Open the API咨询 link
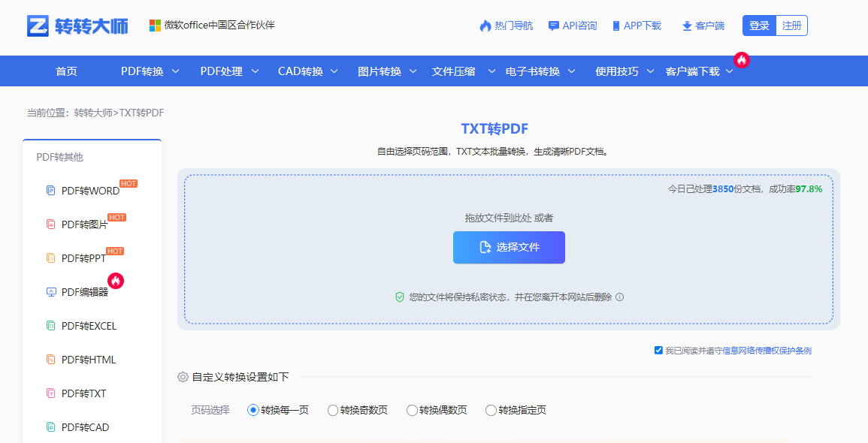Viewport: 868px width, 443px height. 579,26
